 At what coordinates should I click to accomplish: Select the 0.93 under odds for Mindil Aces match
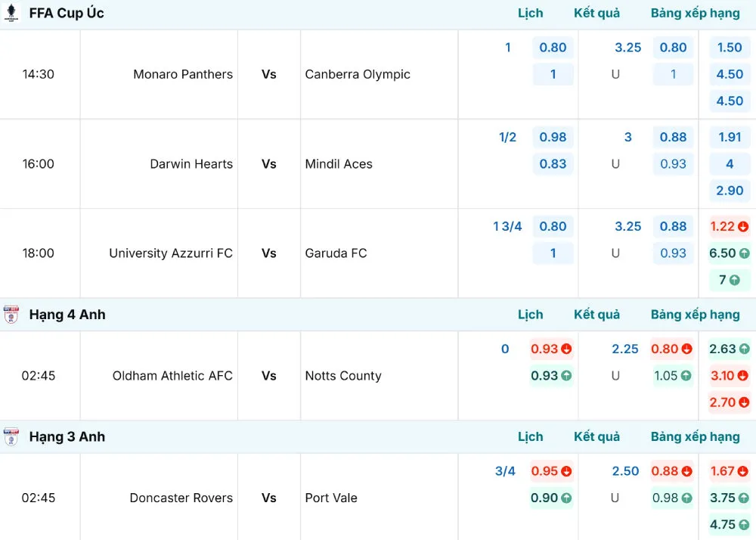pyautogui.click(x=673, y=164)
